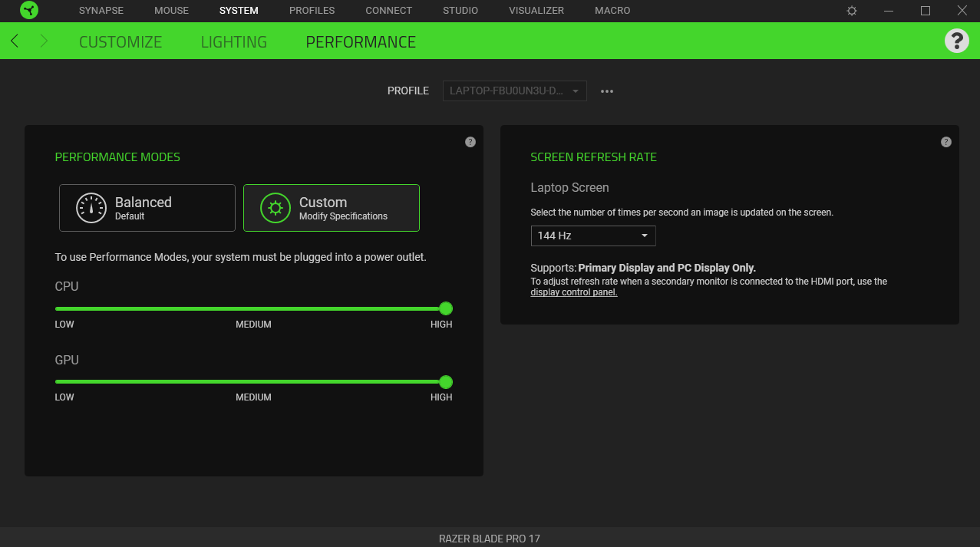This screenshot has height=547, width=980.
Task: Click Razer Blade Pro 17 device label
Action: tap(490, 539)
